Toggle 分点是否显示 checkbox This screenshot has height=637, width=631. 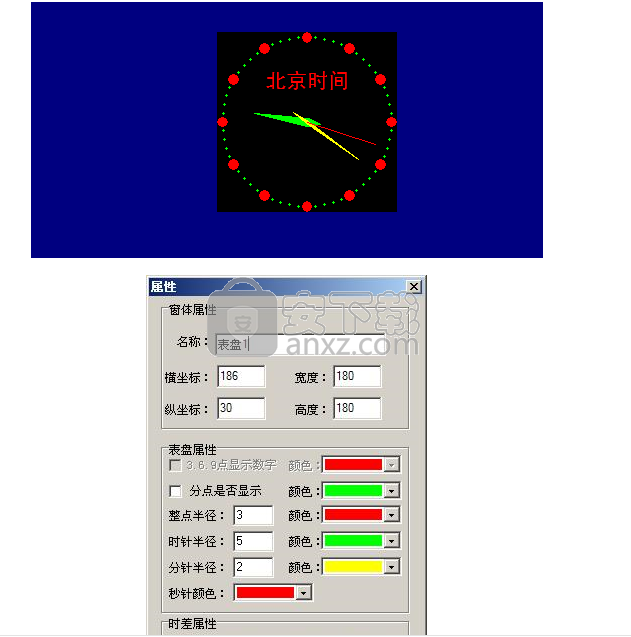click(x=175, y=491)
